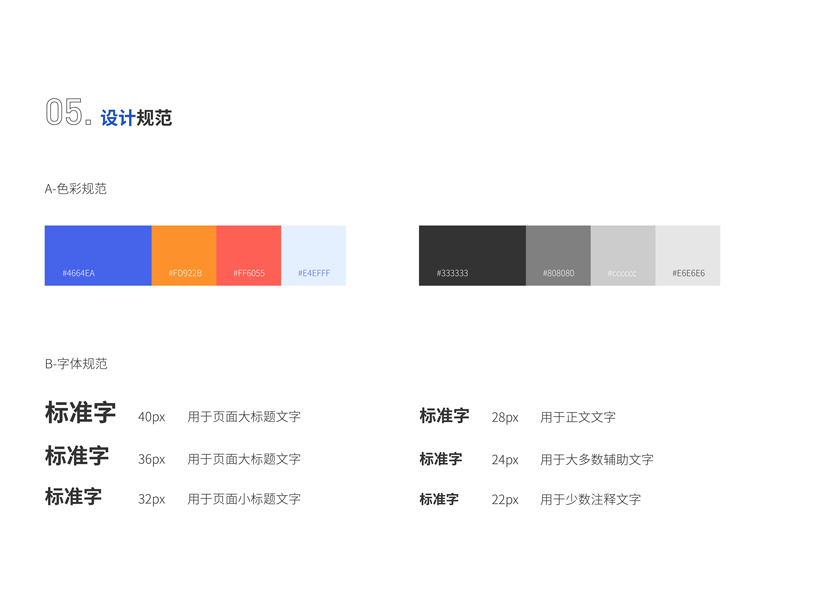Click the 用于大多数辅助文字 description

click(x=597, y=460)
